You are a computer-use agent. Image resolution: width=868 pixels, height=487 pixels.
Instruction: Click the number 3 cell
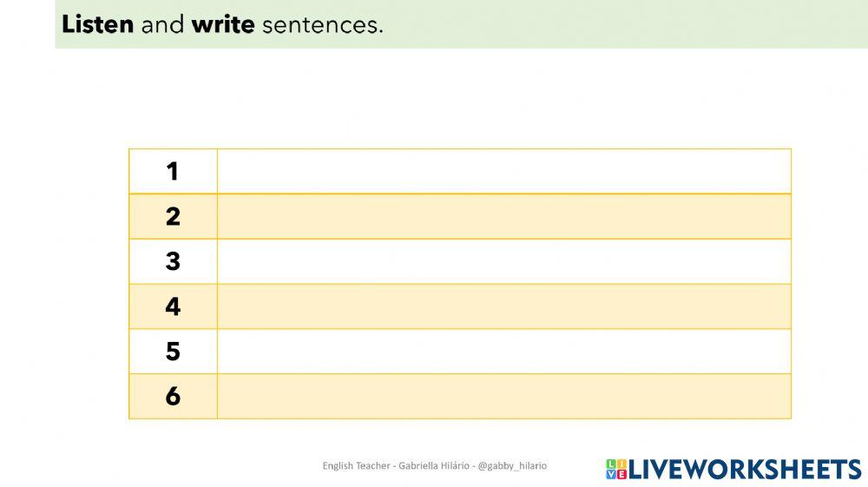tap(173, 261)
